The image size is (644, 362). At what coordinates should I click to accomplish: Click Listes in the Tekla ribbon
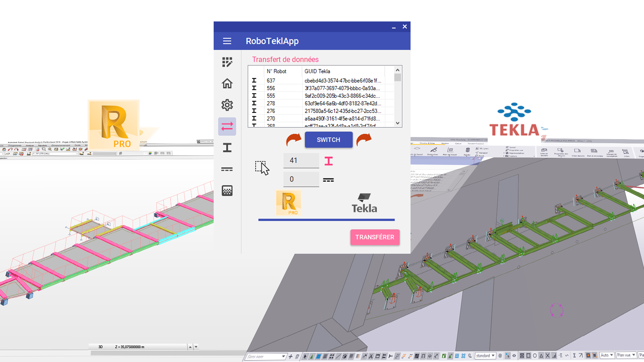(x=626, y=153)
